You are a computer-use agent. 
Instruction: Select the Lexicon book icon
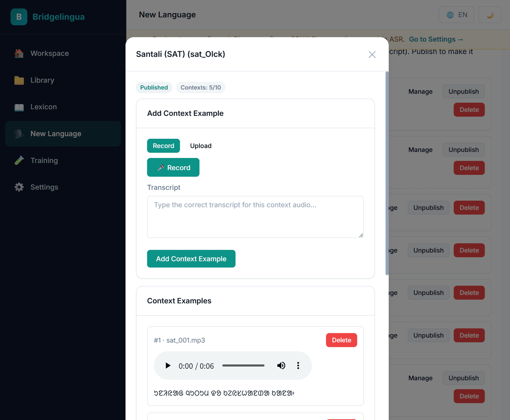point(19,107)
